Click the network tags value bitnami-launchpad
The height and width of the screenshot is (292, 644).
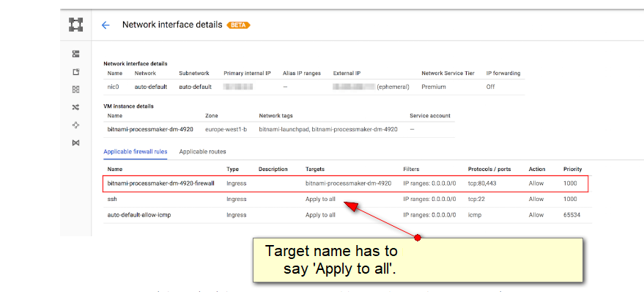(x=284, y=129)
